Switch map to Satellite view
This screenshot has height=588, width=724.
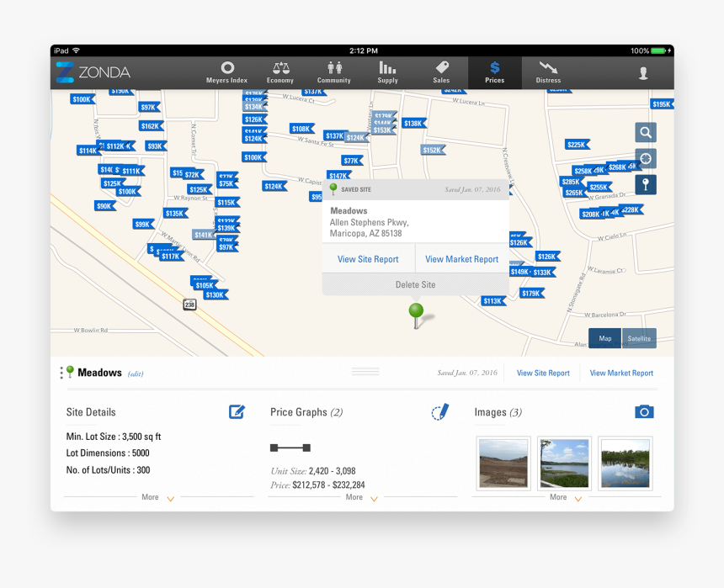639,338
